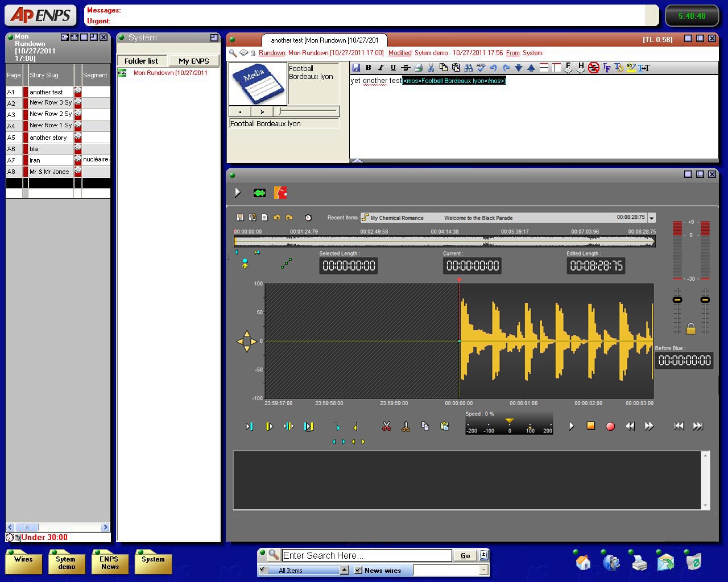Switch to the My ENPS tab
The image size is (728, 582).
(x=193, y=61)
